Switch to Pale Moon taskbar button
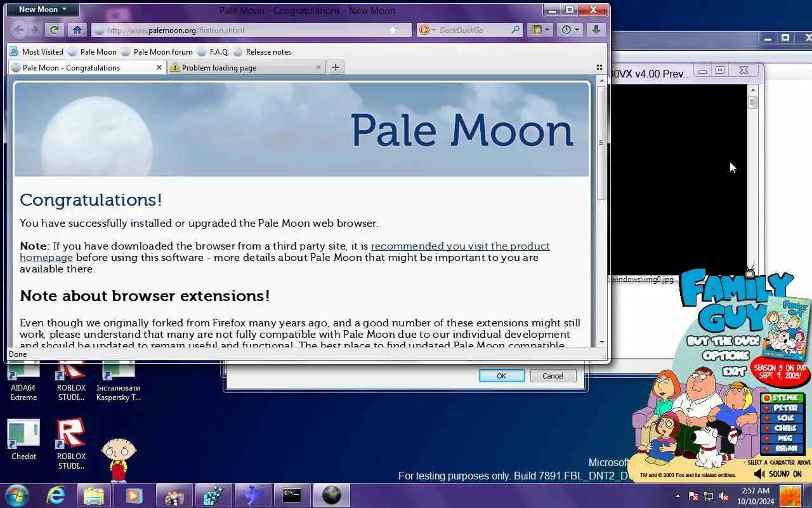 [x=332, y=495]
